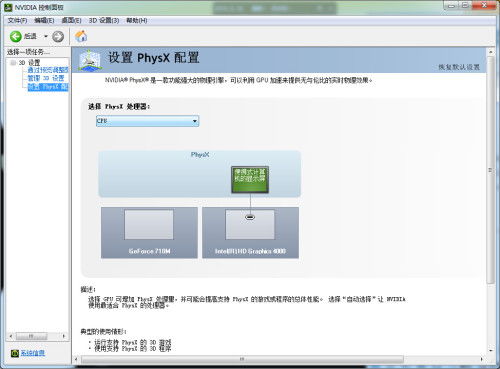Click the Intel HD Graphics 4000 box

tap(250, 233)
